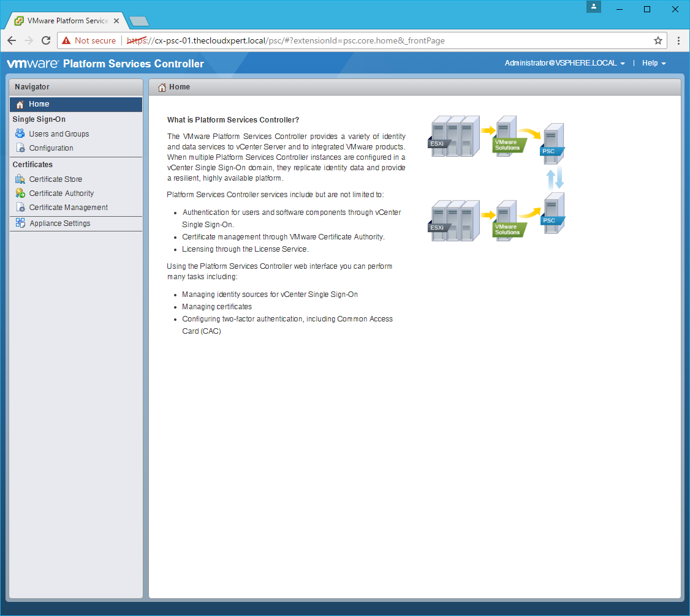This screenshot has width=690, height=616.
Task: Click the Certificate Management icon
Action: (20, 208)
